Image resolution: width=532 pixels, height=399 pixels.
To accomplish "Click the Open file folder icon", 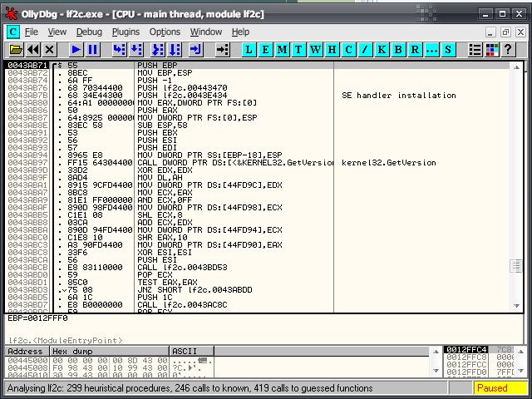I will click(x=16, y=50).
